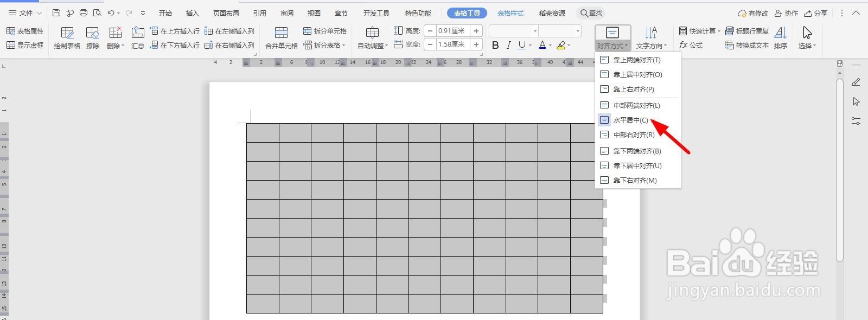Expand the Split Table (拆分表格) dropdown
This screenshot has height=320, width=868.
pos(324,46)
